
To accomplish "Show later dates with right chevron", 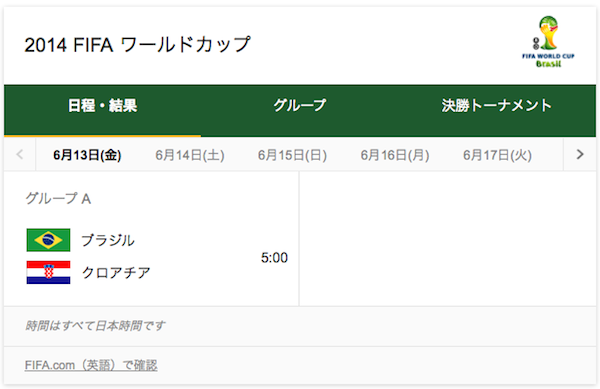I will tap(580, 155).
